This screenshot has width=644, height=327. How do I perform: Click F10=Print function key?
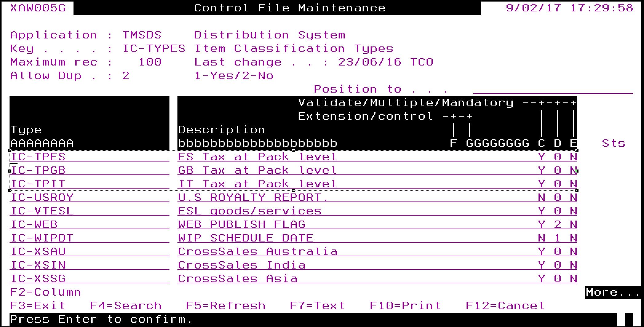tap(405, 305)
